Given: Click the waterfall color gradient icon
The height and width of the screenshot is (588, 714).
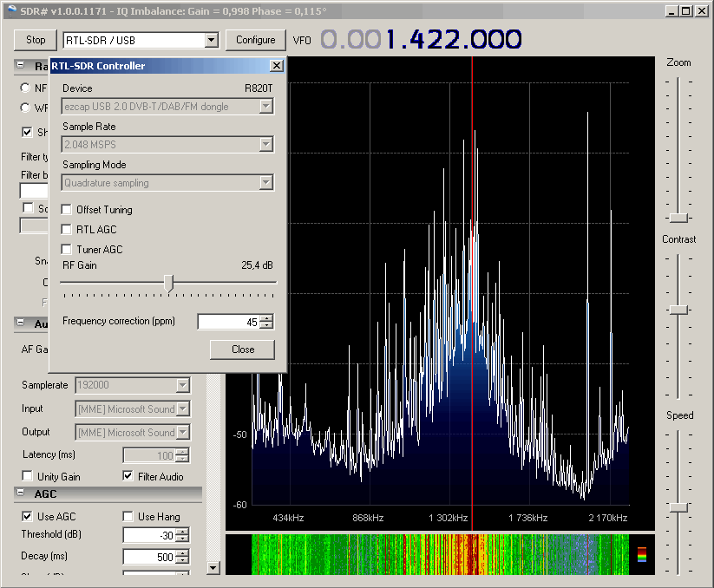Looking at the screenshot, I should coord(641,554).
